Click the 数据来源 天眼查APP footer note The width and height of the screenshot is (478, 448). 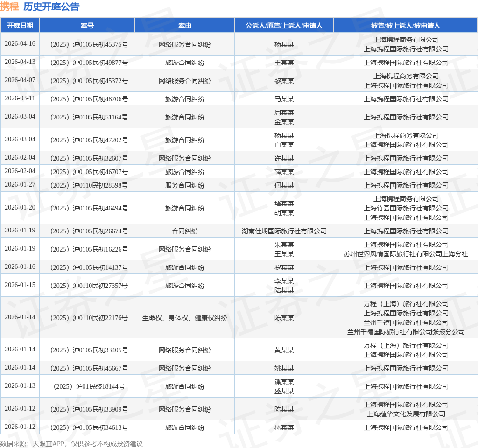[71, 444]
